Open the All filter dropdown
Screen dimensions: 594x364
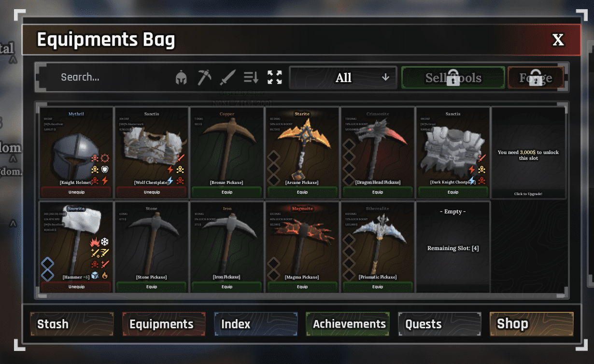point(343,78)
